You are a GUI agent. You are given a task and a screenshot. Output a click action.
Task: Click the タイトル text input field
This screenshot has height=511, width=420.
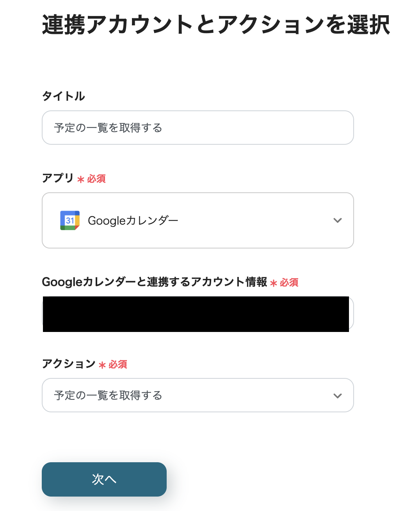198,128
